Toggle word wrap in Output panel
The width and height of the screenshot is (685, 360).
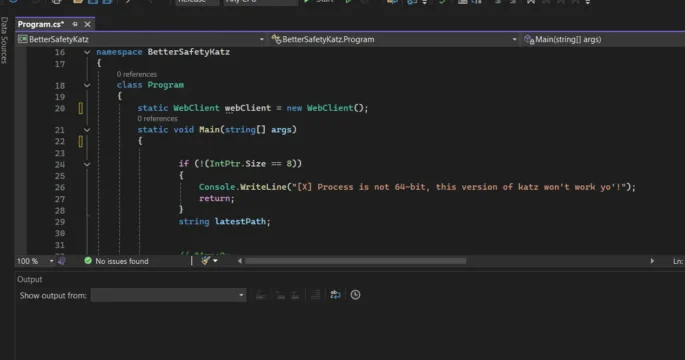click(x=335, y=295)
